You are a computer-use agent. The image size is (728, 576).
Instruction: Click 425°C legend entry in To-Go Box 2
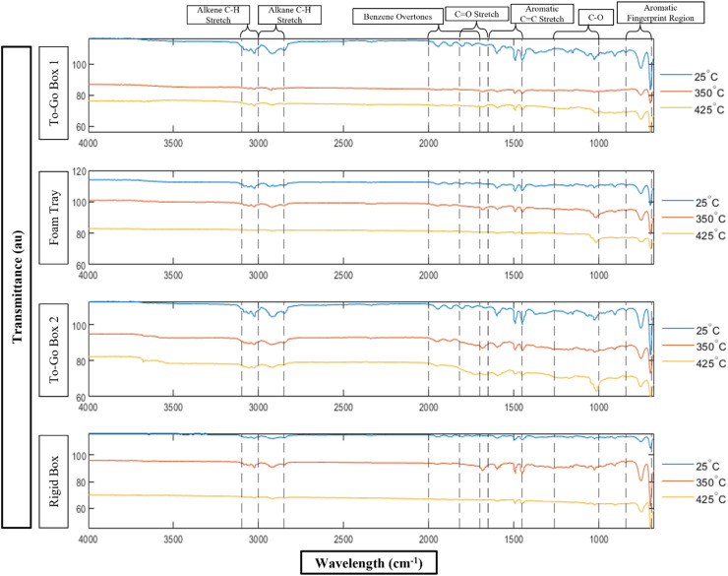pos(694,362)
